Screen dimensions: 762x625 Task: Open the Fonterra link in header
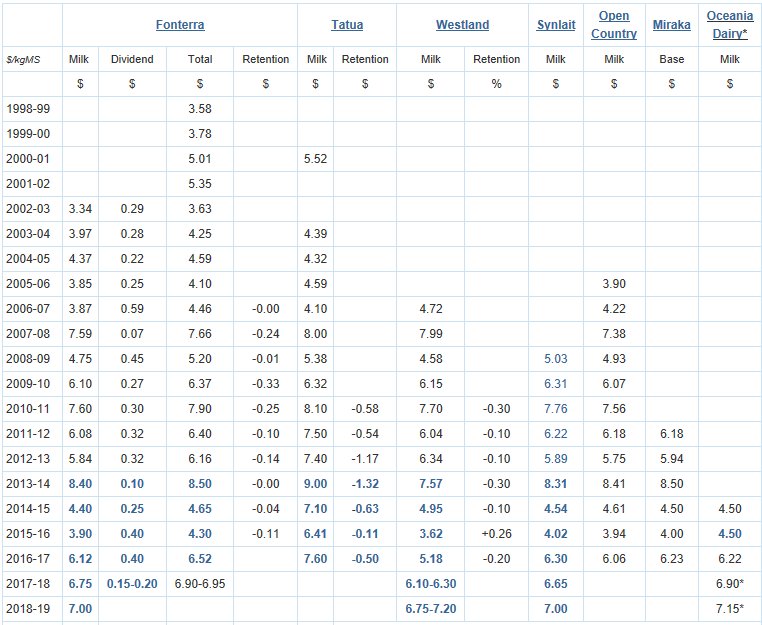coord(180,25)
